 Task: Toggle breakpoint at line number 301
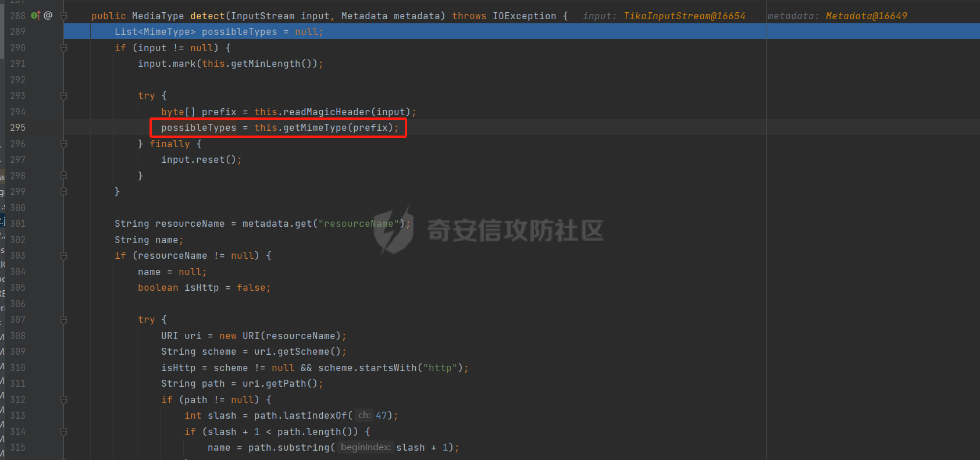click(17, 223)
